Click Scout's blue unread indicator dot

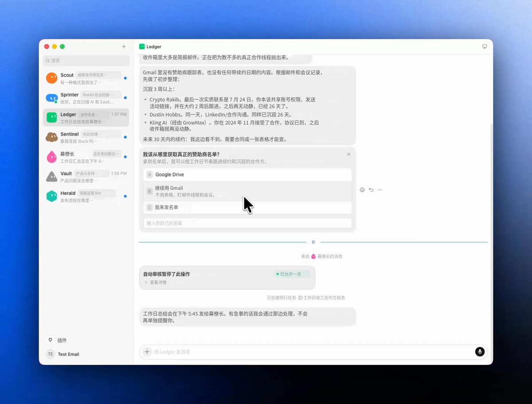125,78
